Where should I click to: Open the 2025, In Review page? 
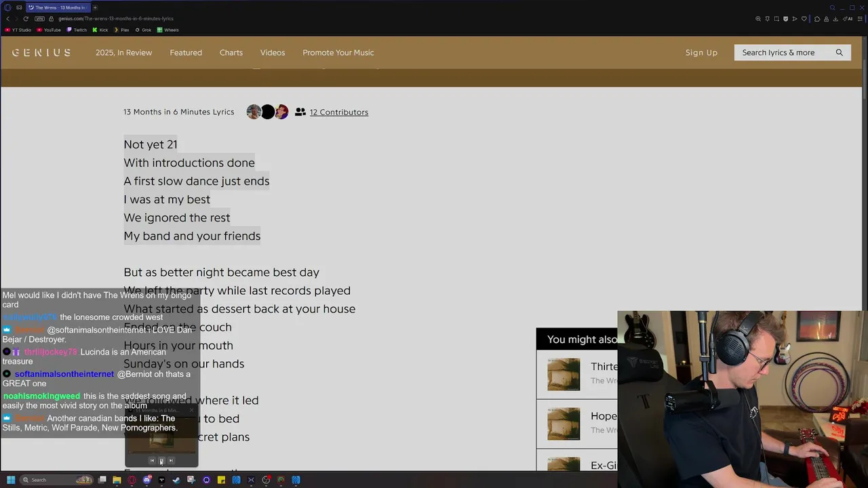[x=123, y=52]
